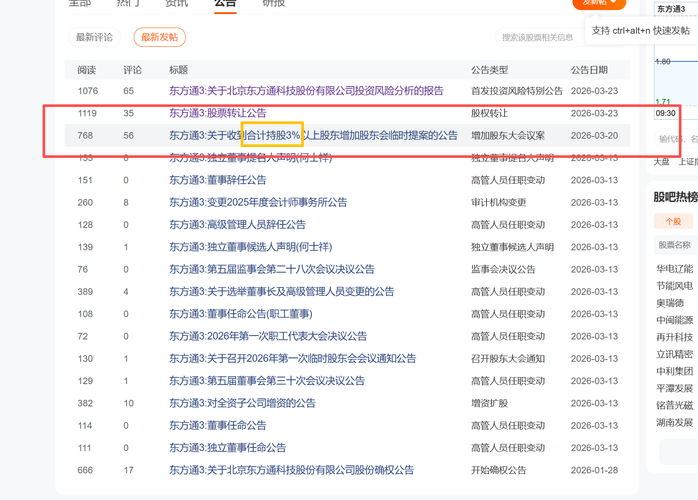Image resolution: width=698 pixels, height=500 pixels.
Task: Open 独立董事候选人声明(何士祥) announcement title
Action: (251, 247)
